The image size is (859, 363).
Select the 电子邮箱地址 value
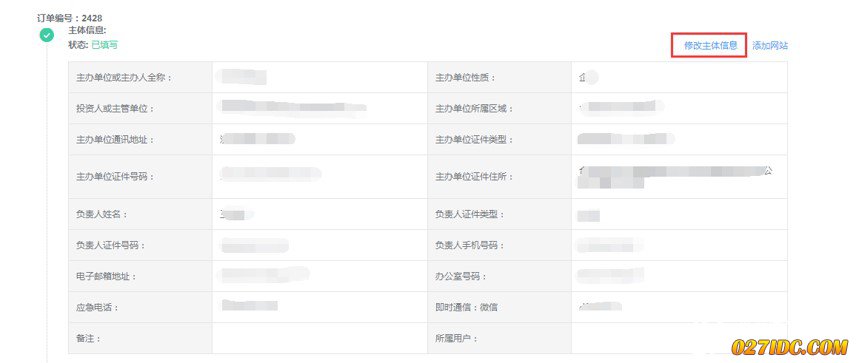(x=264, y=274)
